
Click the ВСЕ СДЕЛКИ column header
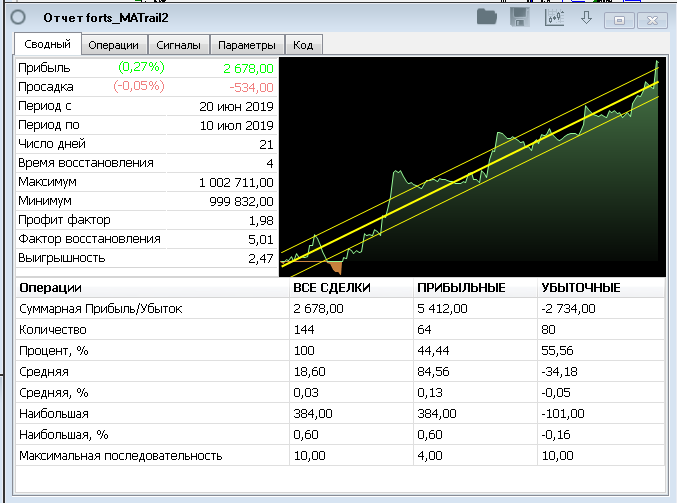coord(331,288)
